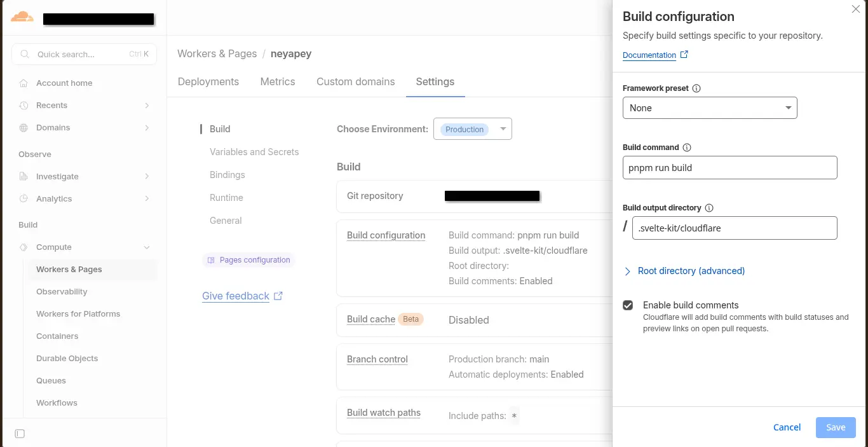
Task: Expand the Analytics sidebar chevron
Action: [x=147, y=199]
